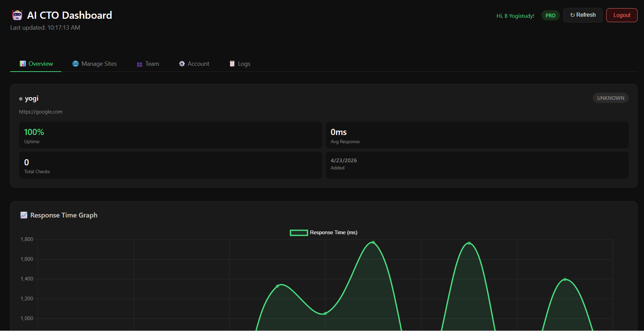Click the Hi, B Yogistudy greeting
The height and width of the screenshot is (331, 644).
tap(515, 16)
